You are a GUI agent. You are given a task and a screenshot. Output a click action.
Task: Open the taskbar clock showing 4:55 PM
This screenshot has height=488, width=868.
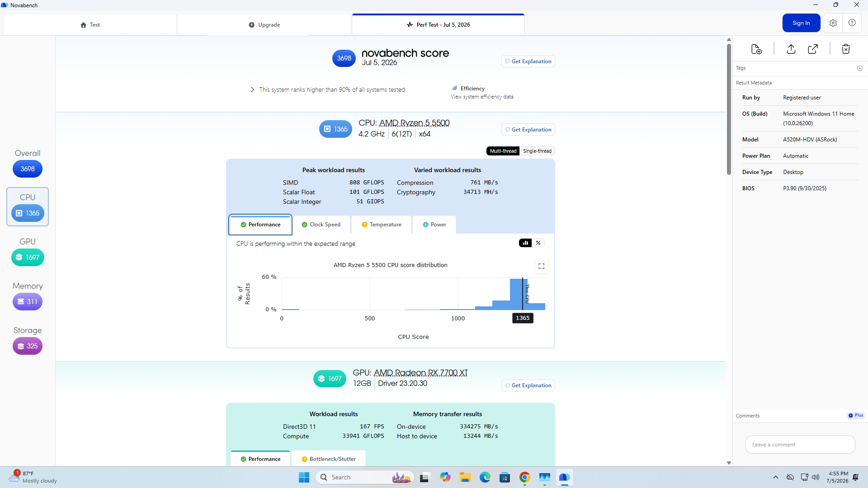pyautogui.click(x=837, y=477)
